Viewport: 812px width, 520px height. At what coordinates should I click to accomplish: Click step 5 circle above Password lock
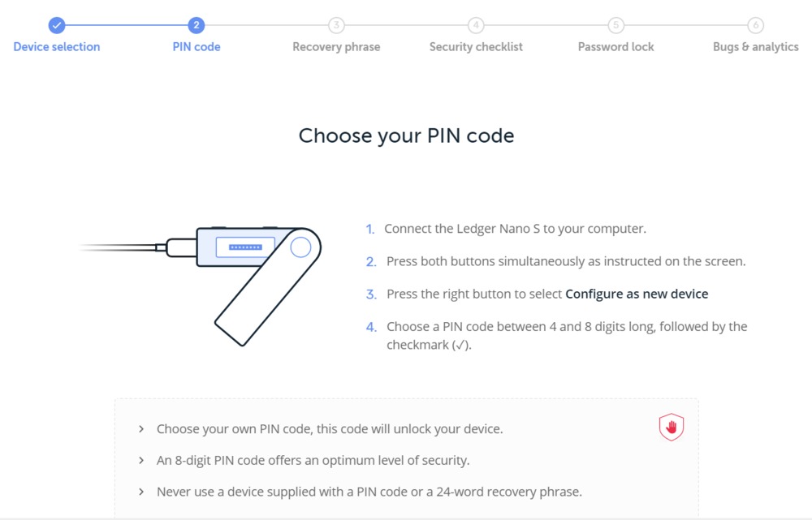click(x=615, y=25)
